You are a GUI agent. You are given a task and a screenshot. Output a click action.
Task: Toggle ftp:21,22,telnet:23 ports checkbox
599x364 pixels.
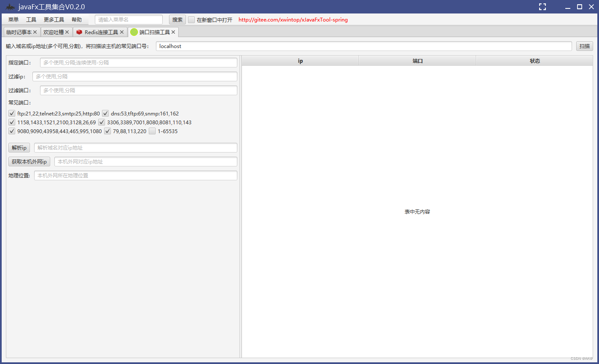[x=12, y=113]
